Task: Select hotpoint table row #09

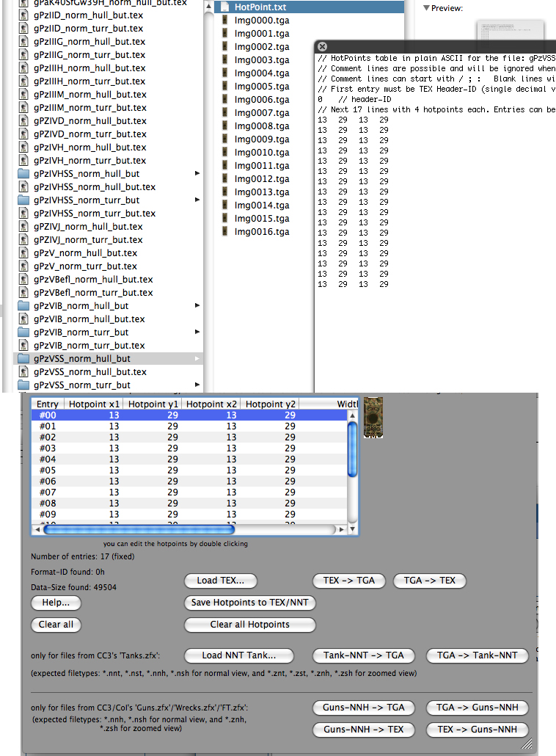Action: click(x=189, y=514)
